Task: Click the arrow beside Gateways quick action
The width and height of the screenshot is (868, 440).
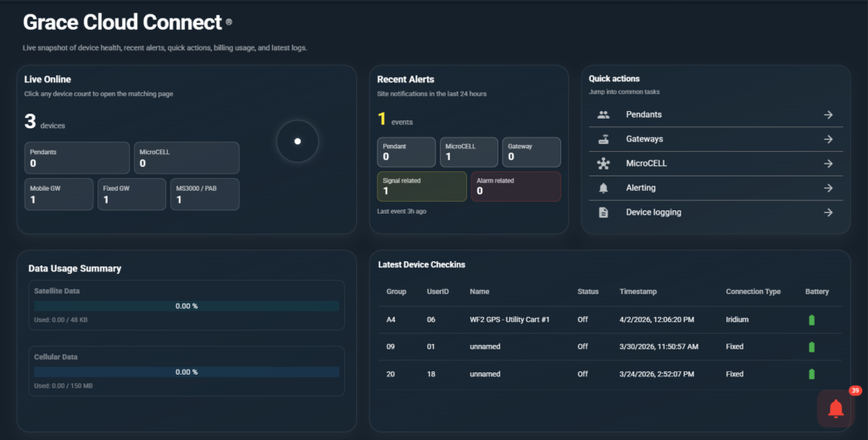Action: tap(828, 139)
